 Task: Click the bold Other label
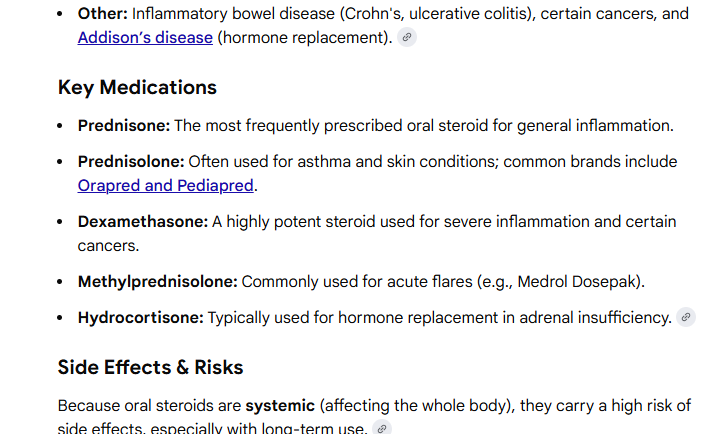click(102, 14)
